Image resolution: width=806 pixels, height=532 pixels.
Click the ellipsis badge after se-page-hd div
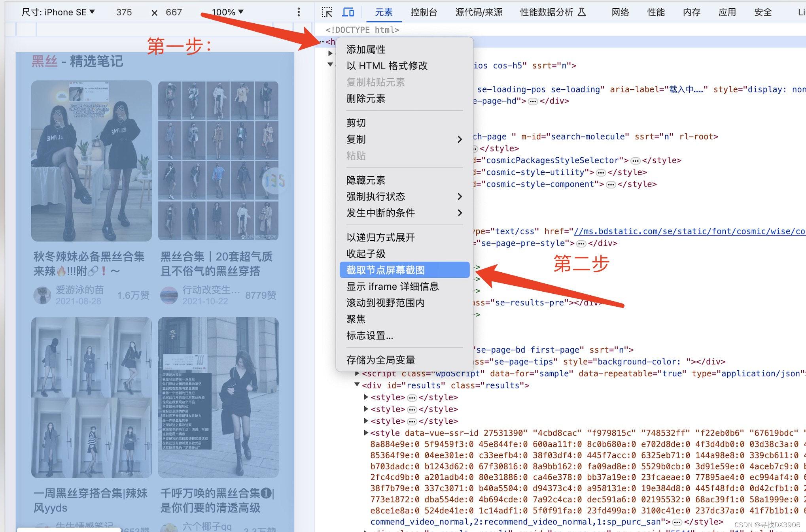pos(533,102)
